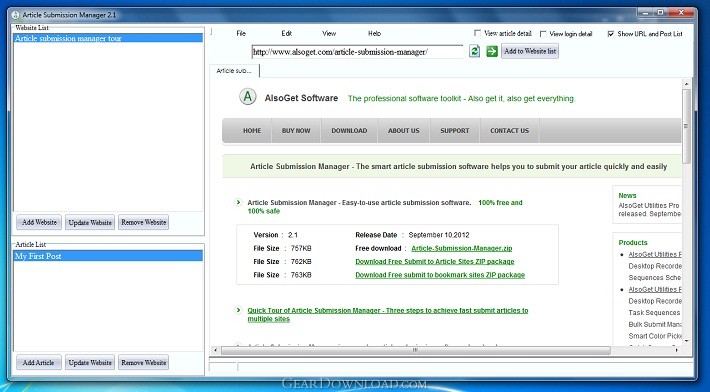Image resolution: width=710 pixels, height=392 pixels.
Task: Open the CONTACT US nav item
Action: click(x=509, y=130)
